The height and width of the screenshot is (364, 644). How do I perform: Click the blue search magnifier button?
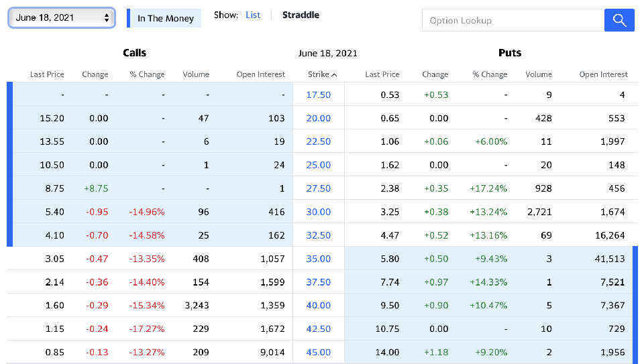[x=619, y=20]
